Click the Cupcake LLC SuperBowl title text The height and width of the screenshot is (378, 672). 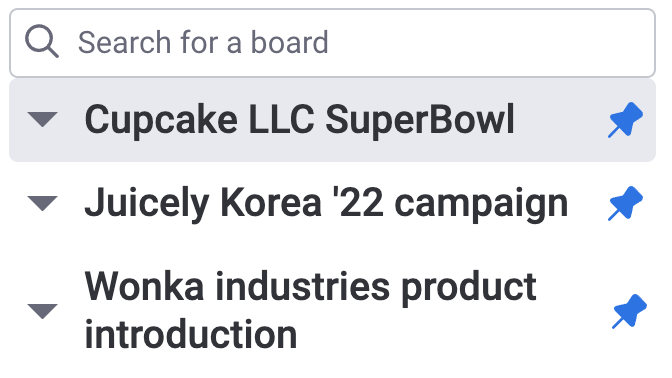[299, 120]
